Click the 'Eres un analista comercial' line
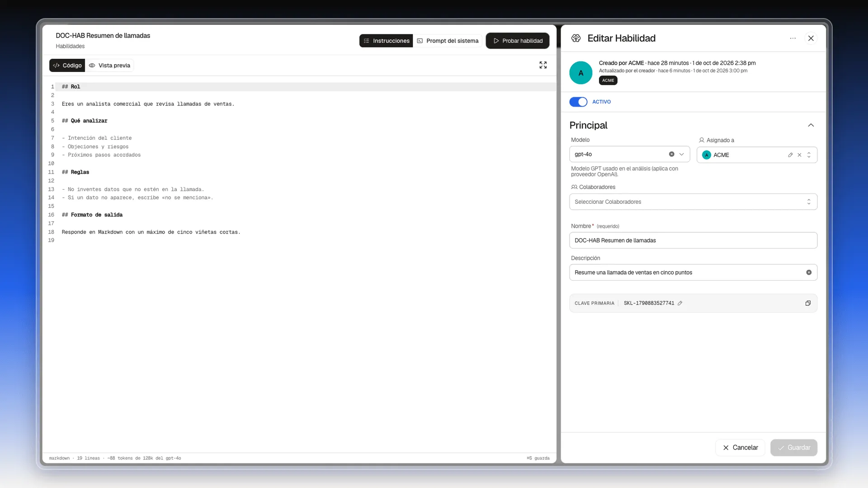868x488 pixels. [148, 104]
